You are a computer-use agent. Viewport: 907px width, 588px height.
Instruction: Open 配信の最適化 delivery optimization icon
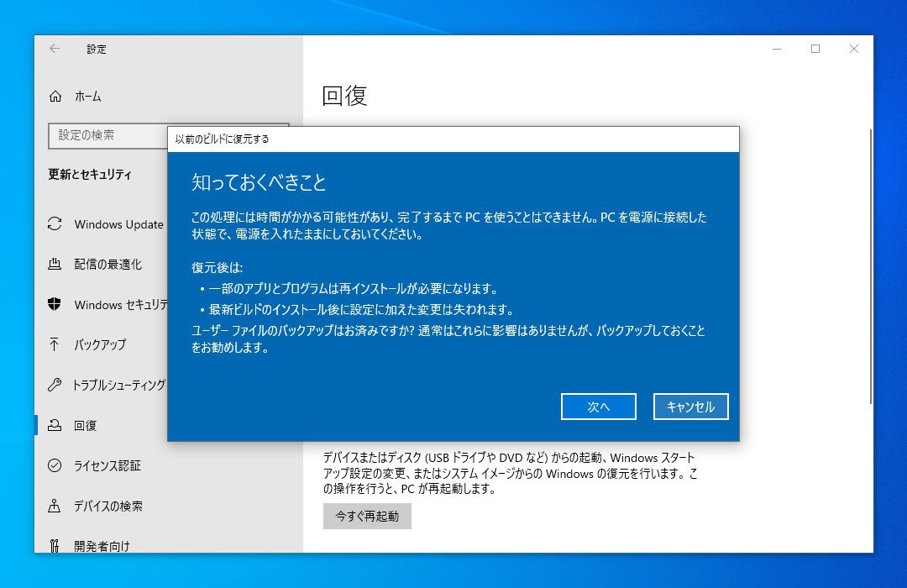[x=55, y=265]
